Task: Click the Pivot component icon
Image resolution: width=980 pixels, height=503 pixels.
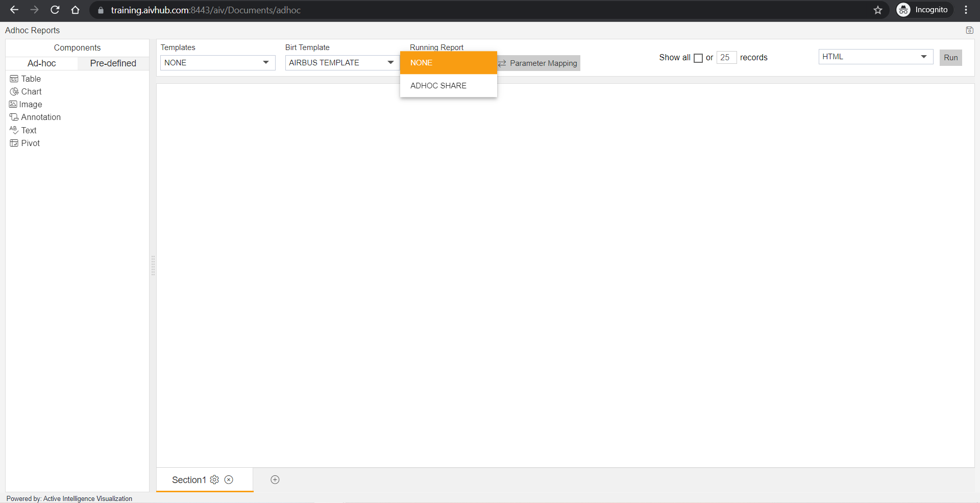Action: (x=14, y=143)
